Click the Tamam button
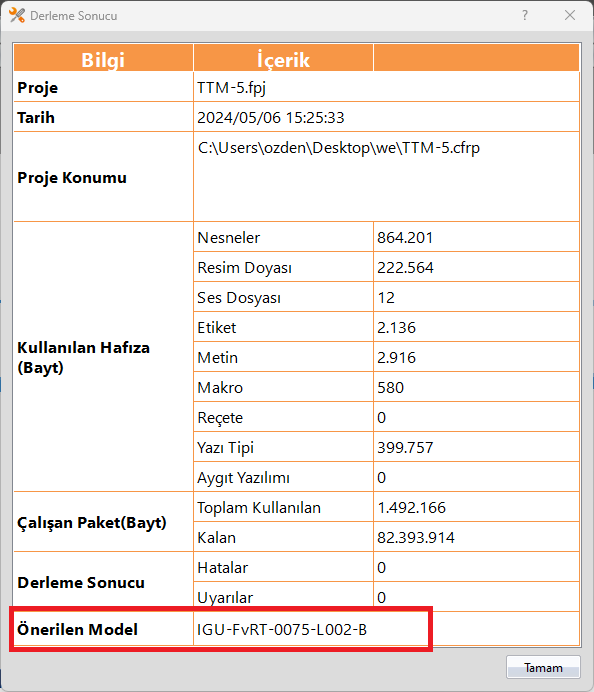The image size is (594, 692). point(543,667)
